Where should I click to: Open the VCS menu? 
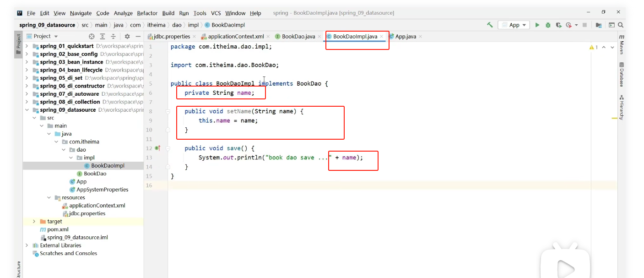tap(216, 13)
